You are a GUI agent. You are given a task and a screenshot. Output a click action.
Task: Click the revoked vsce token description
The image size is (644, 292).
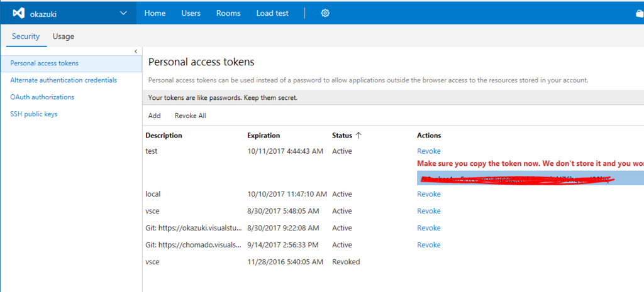pos(152,262)
